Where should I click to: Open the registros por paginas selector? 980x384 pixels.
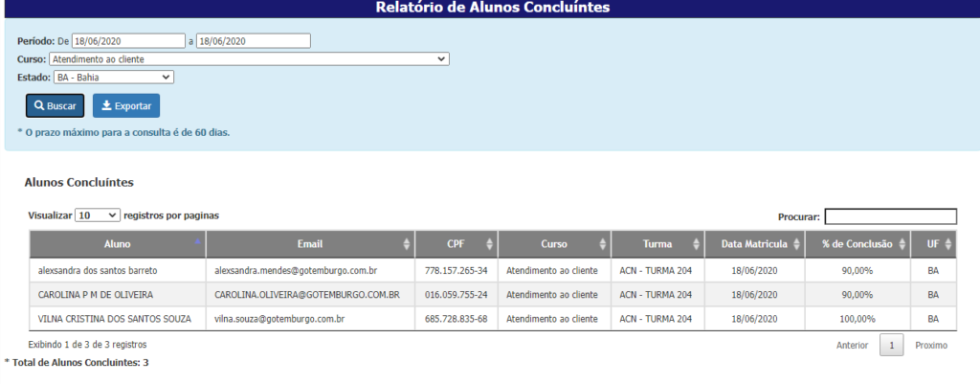pyautogui.click(x=98, y=216)
